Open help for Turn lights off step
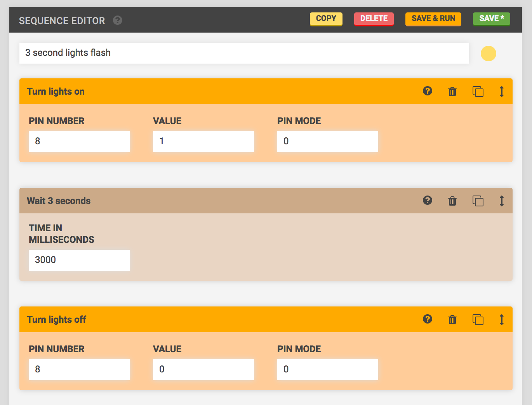The width and height of the screenshot is (532, 405). coord(428,319)
